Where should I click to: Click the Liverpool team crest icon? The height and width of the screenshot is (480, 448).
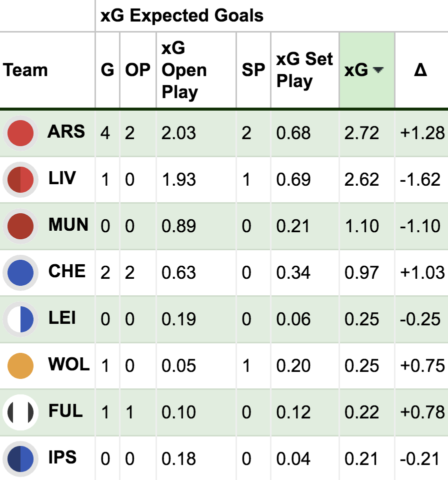pyautogui.click(x=20, y=180)
